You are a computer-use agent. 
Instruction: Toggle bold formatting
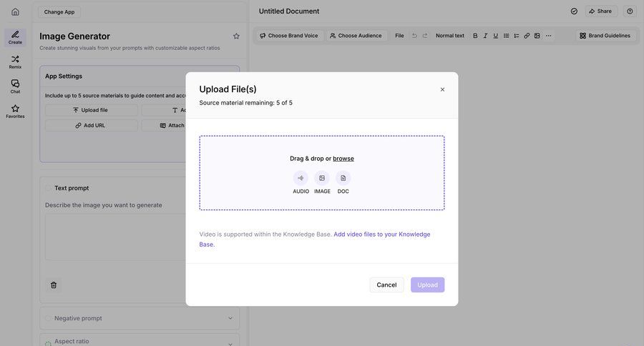(475, 36)
